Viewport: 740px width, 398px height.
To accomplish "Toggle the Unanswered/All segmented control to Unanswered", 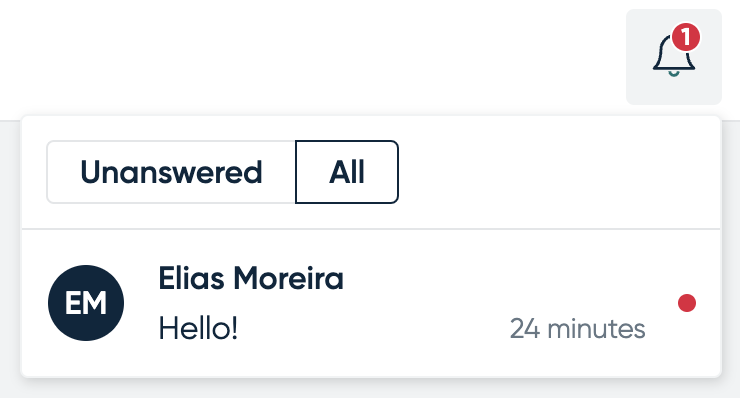I will (x=171, y=172).
